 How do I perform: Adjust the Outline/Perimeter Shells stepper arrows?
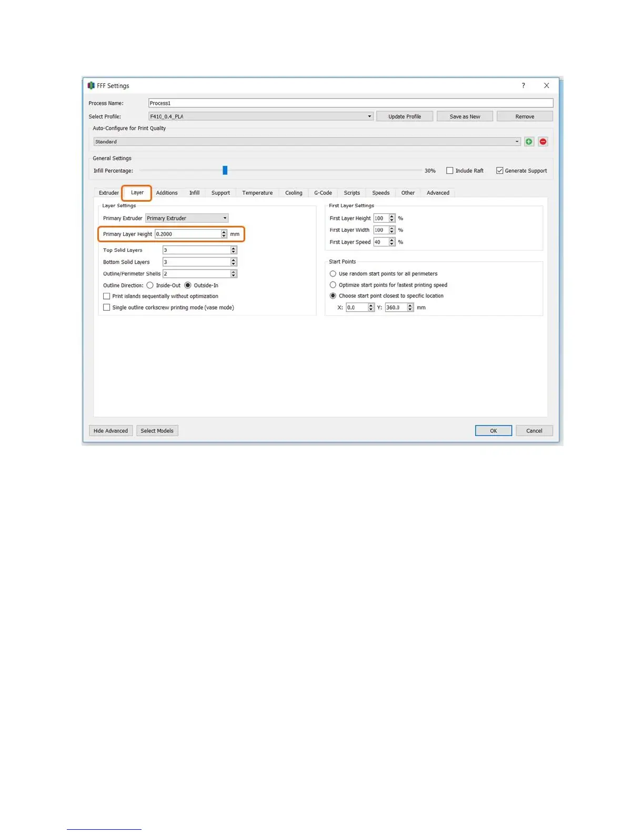234,274
